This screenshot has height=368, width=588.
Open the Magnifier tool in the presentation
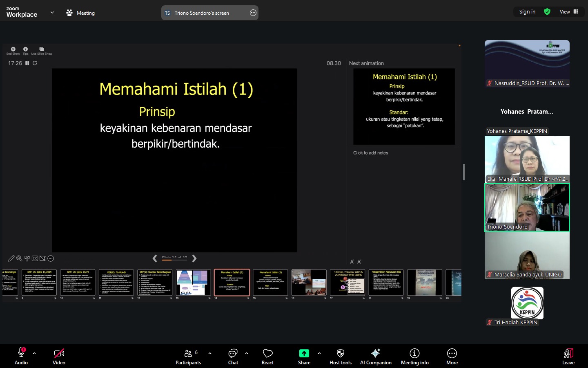tap(19, 258)
